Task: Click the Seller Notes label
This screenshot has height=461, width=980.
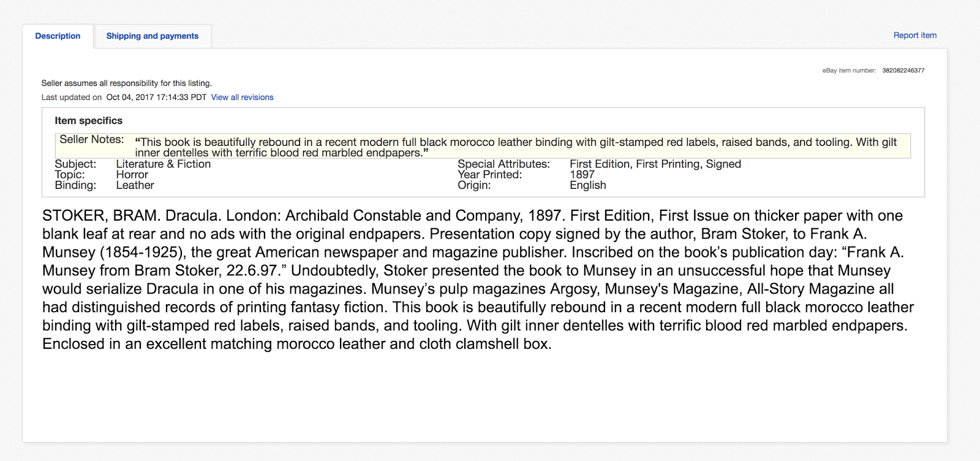Action: [x=91, y=140]
